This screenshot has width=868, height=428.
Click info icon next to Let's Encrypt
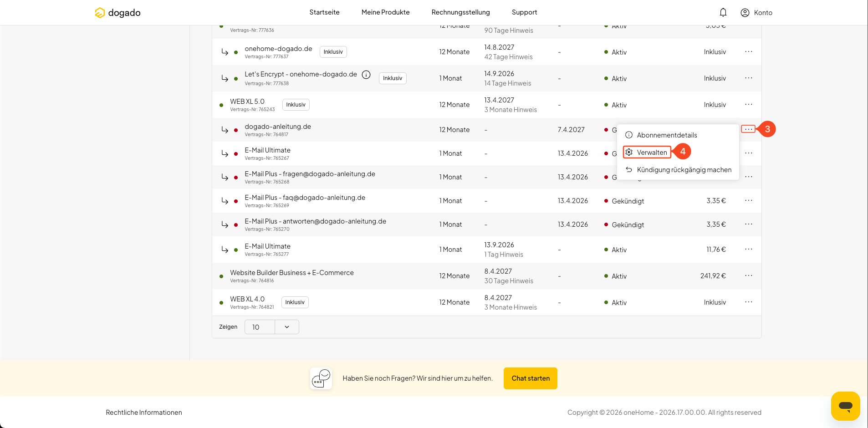click(x=366, y=75)
